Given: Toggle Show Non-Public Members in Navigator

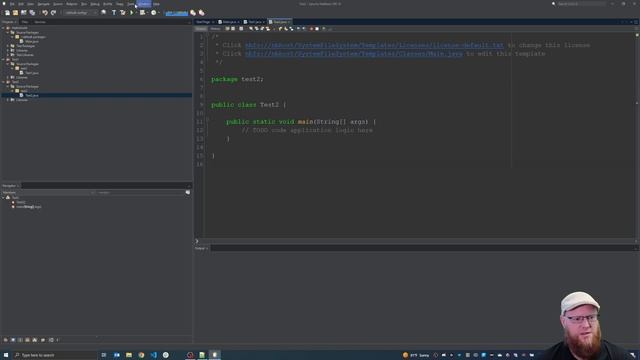Looking at the screenshot, I should [28, 340].
